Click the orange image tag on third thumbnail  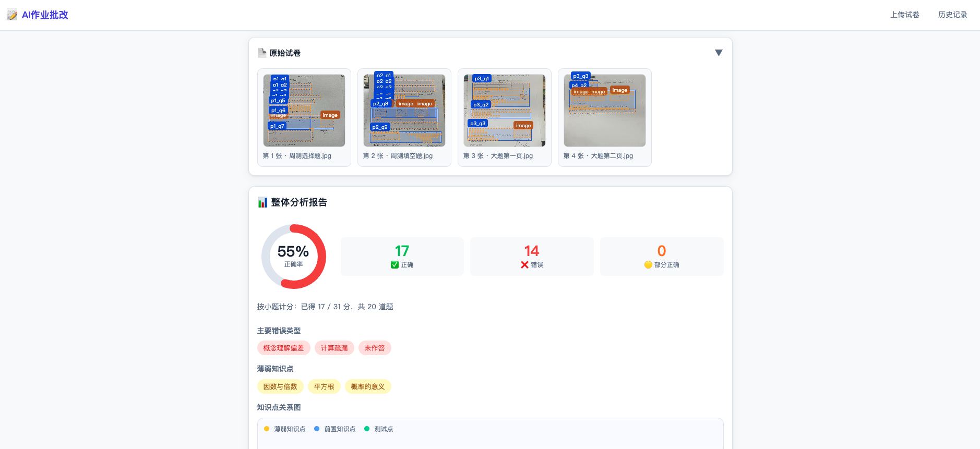point(523,125)
